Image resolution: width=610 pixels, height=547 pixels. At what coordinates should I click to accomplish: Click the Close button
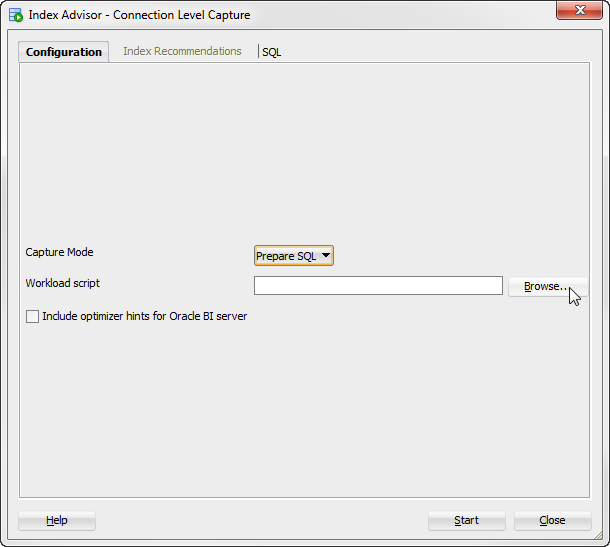pos(552,520)
